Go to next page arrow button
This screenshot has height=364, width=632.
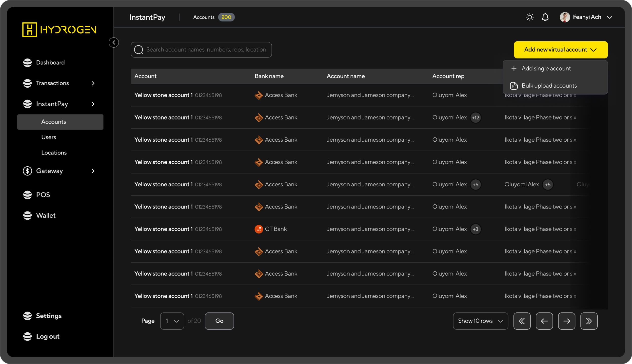[567, 321]
